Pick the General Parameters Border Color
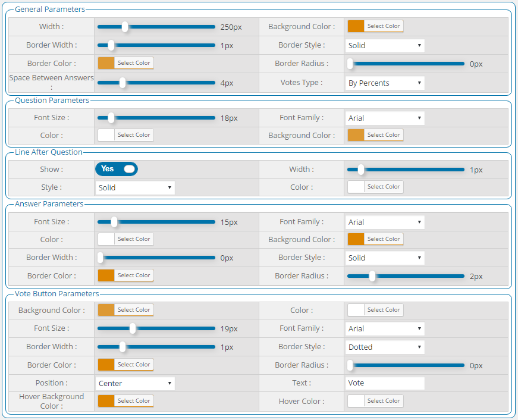Image resolution: width=518 pixels, height=420 pixels. click(125, 63)
